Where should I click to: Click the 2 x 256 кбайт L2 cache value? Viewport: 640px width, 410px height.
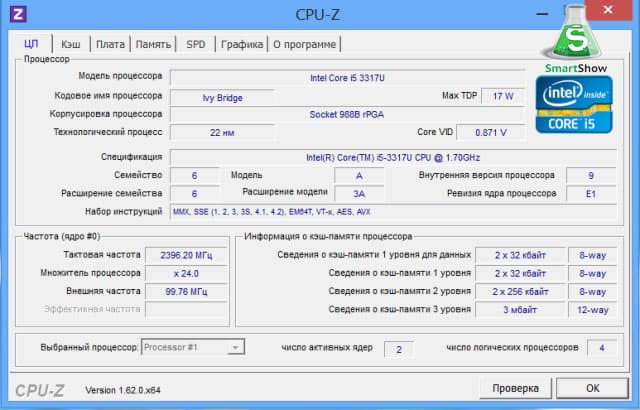[520, 292]
